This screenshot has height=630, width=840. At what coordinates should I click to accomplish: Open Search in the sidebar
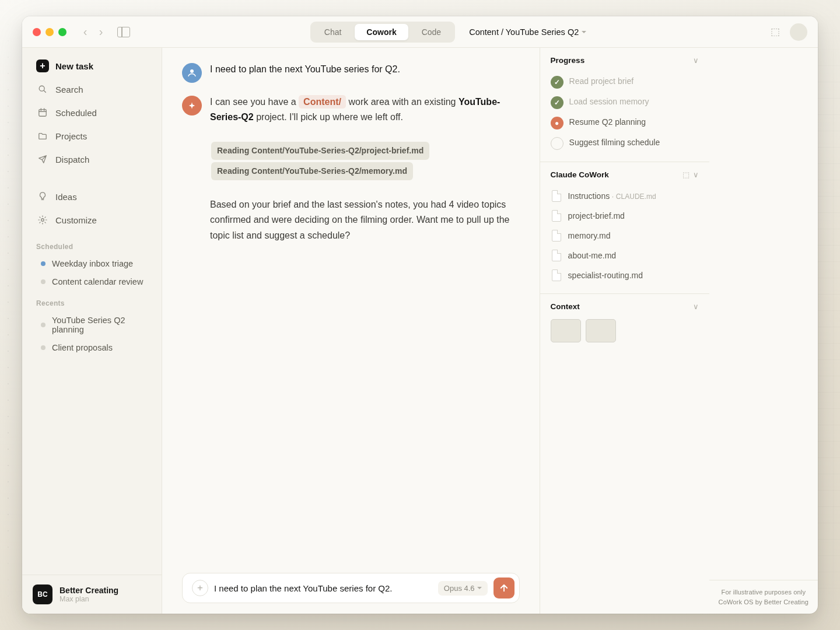click(x=69, y=89)
